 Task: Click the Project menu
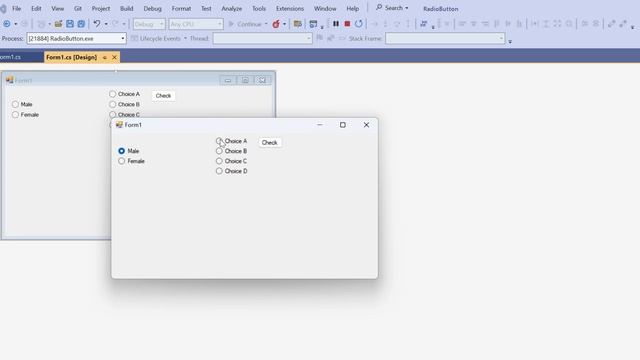click(101, 8)
